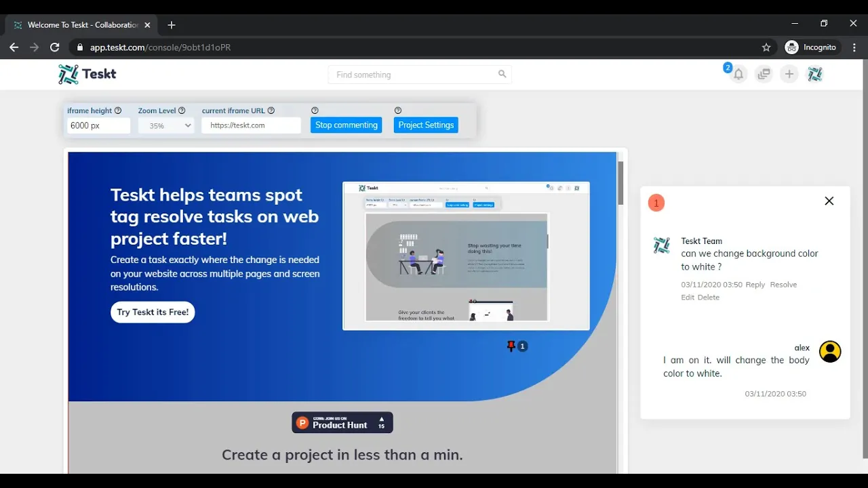Click the Teskt logo in header
The height and width of the screenshot is (488, 868).
(87, 74)
